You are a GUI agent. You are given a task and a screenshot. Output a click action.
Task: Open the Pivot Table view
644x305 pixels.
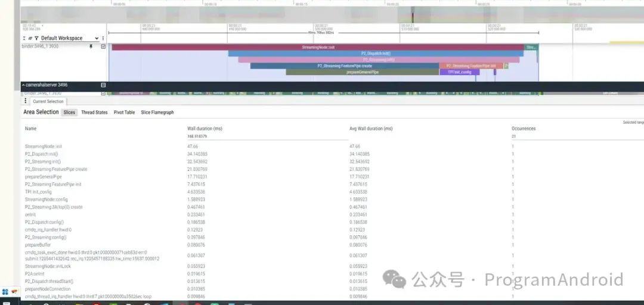(124, 112)
